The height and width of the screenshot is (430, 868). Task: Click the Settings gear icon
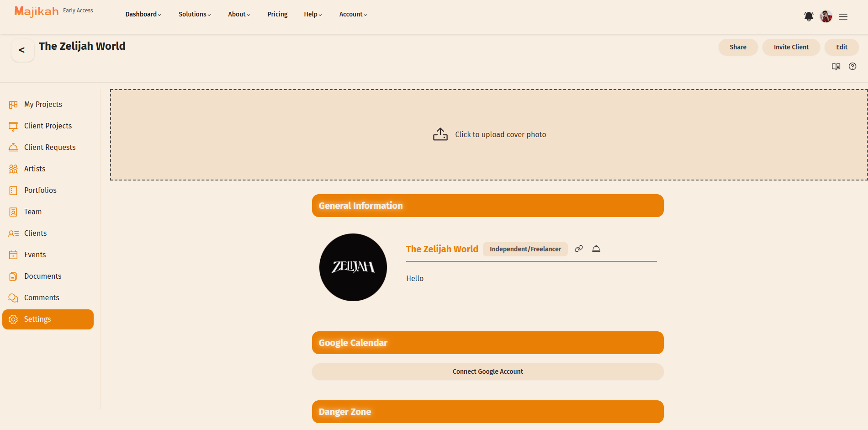[13, 319]
